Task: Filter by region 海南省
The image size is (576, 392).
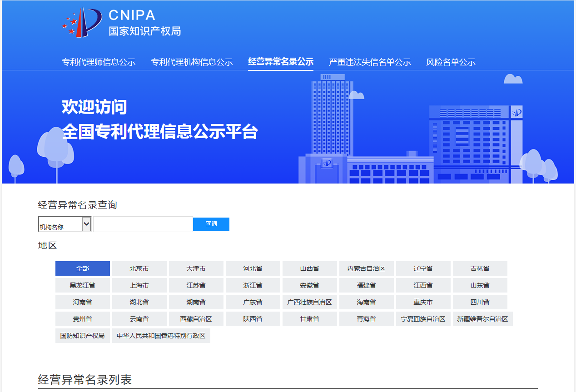Action: click(x=367, y=302)
